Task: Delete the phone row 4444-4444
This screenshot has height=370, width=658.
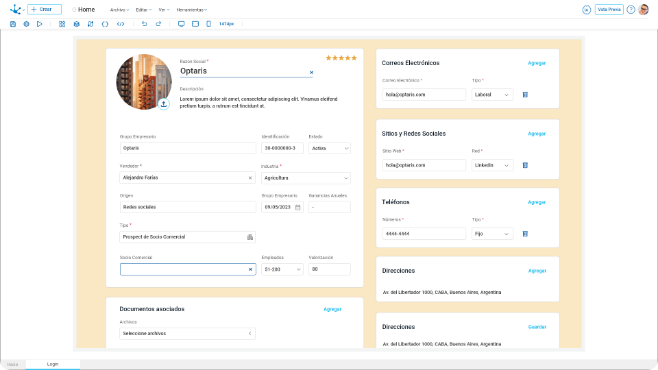Action: pos(525,234)
